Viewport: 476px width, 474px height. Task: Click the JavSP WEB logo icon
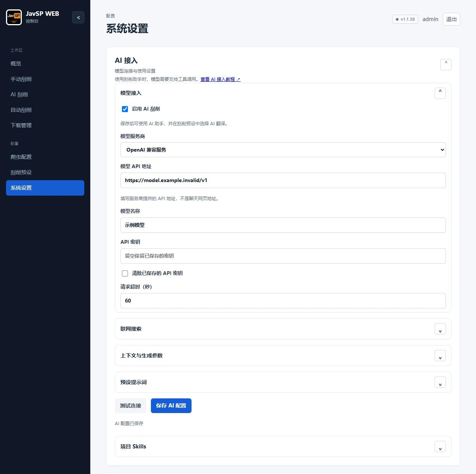tap(14, 17)
